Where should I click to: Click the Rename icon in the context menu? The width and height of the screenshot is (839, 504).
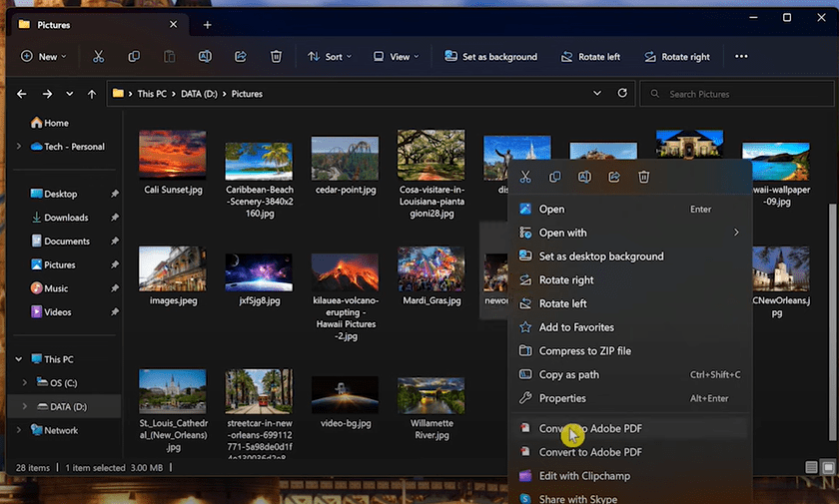click(x=584, y=177)
